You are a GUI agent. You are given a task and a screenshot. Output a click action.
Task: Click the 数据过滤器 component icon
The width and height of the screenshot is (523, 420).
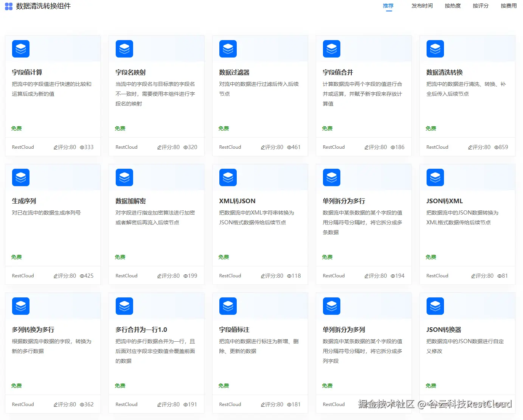click(x=228, y=48)
